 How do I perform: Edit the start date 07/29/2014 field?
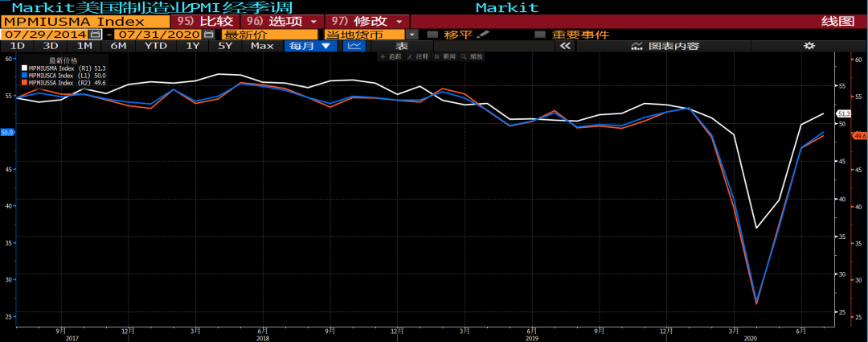(45, 35)
